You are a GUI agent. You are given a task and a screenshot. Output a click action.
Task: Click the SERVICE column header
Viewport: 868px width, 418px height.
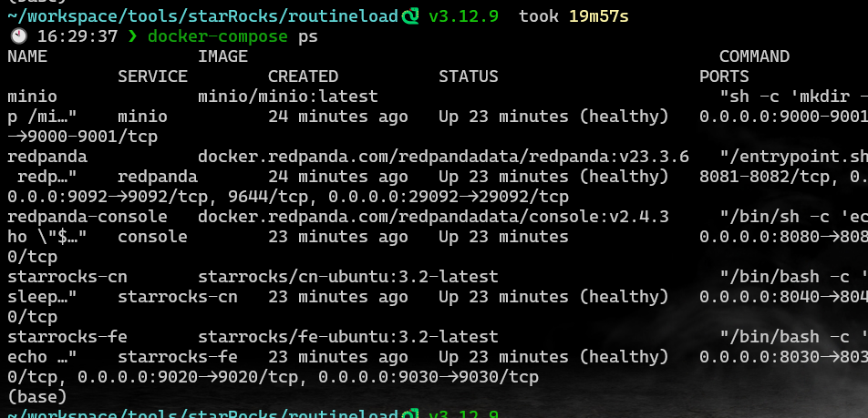152,76
